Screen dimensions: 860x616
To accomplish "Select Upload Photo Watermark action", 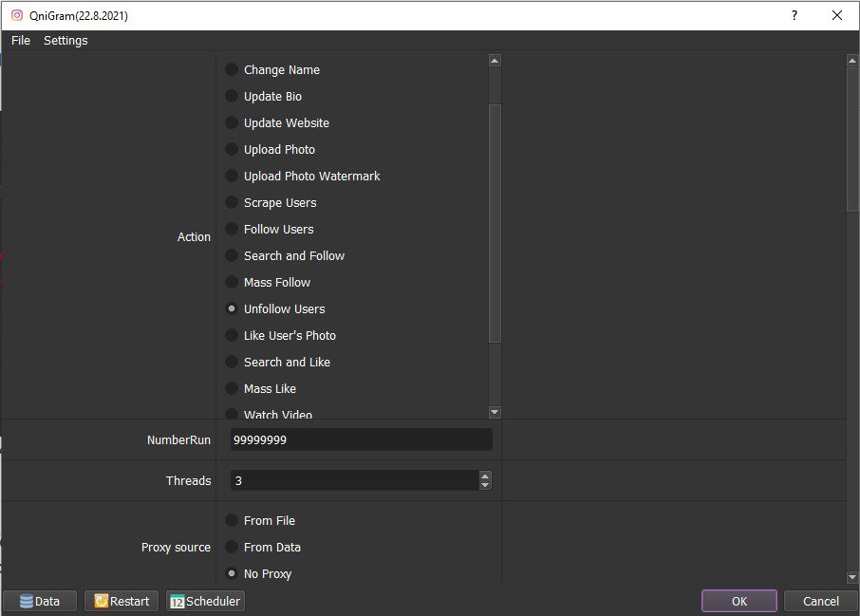I will (x=302, y=177).
